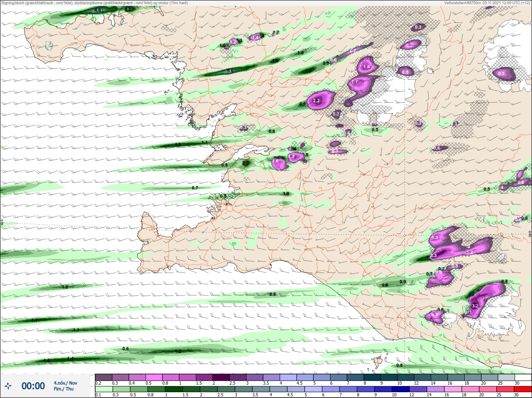Pick the lightest green lower legend swatch at 0.1
The width and height of the screenshot is (532, 398).
[104, 389]
